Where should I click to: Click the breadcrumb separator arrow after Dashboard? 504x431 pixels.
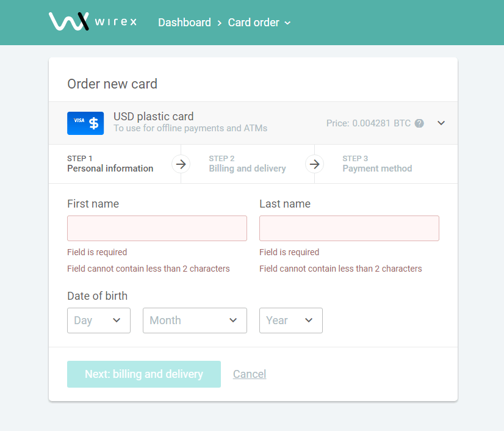click(x=220, y=23)
